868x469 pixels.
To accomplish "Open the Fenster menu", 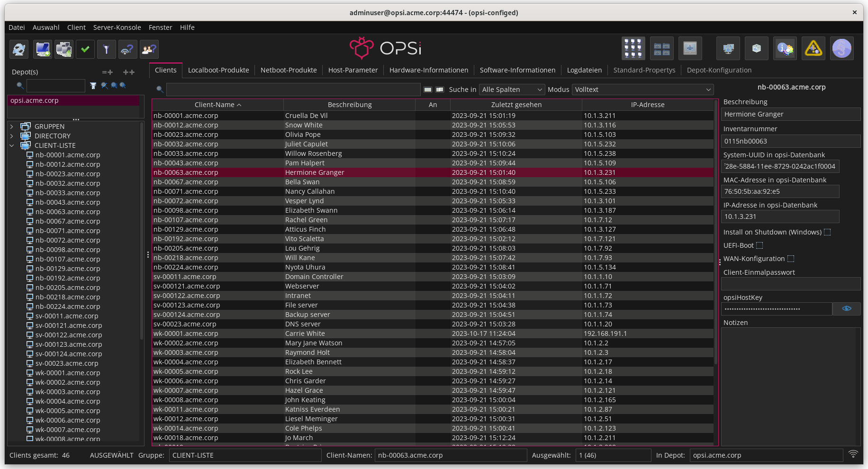I will click(x=160, y=27).
